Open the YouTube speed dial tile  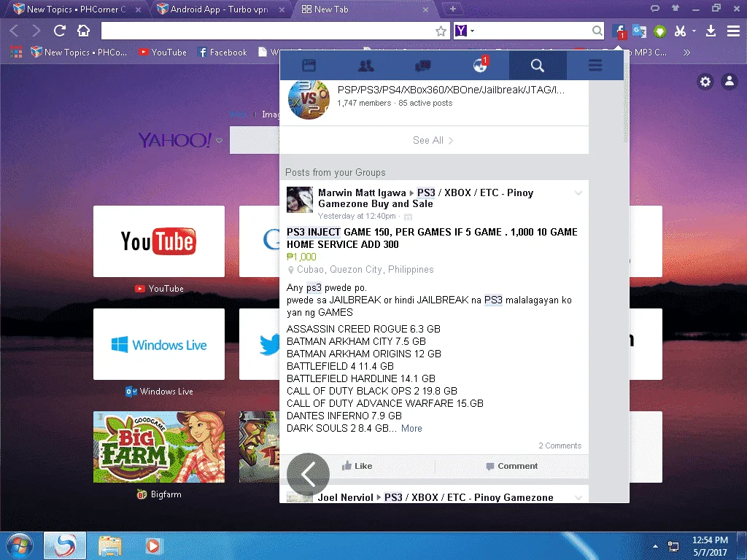(158, 241)
